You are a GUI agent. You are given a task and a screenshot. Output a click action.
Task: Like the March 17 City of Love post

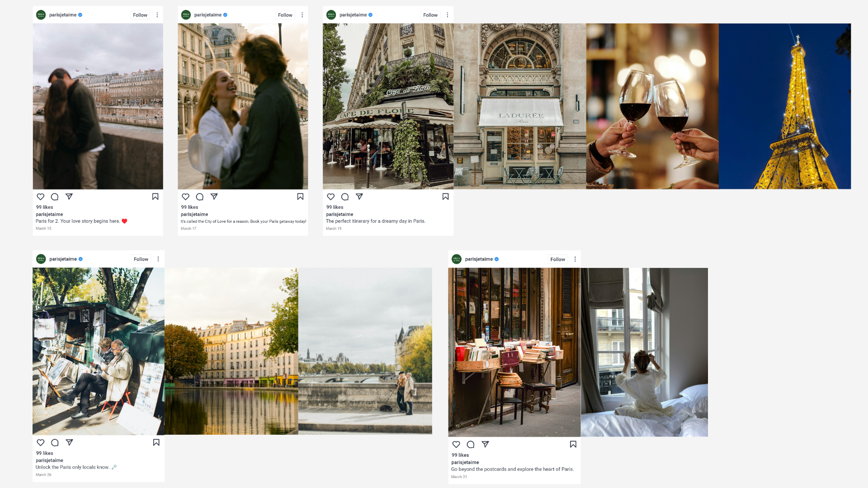pos(185,197)
